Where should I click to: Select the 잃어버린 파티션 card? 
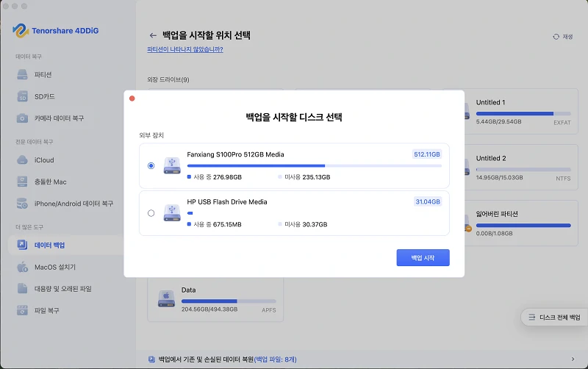tap(521, 223)
